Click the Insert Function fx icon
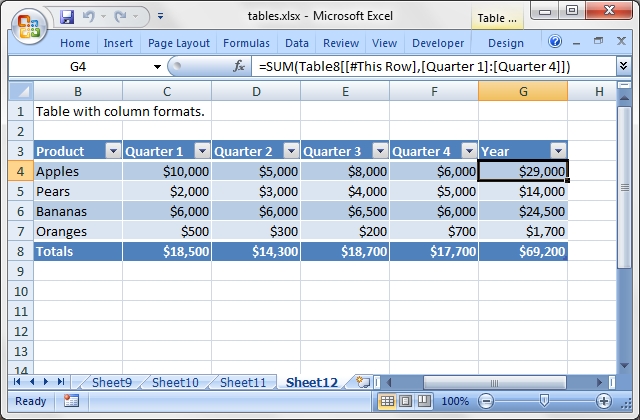 point(239,66)
